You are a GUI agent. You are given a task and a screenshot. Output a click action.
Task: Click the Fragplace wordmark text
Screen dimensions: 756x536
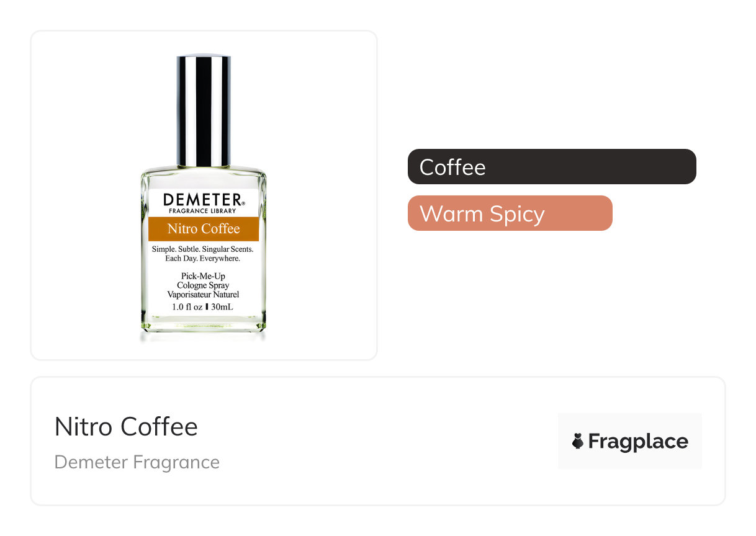pyautogui.click(x=638, y=441)
